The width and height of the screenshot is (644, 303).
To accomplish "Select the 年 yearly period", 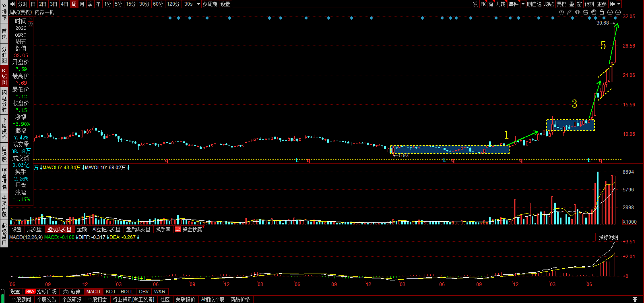I will (x=98, y=4).
